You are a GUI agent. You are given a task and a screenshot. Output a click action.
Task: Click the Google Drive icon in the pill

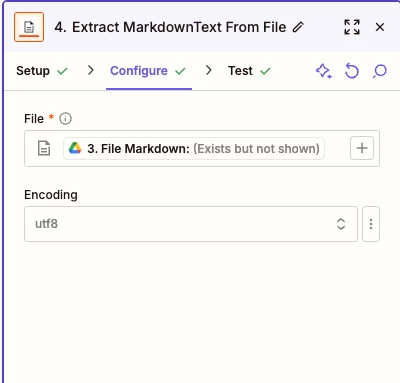75,148
